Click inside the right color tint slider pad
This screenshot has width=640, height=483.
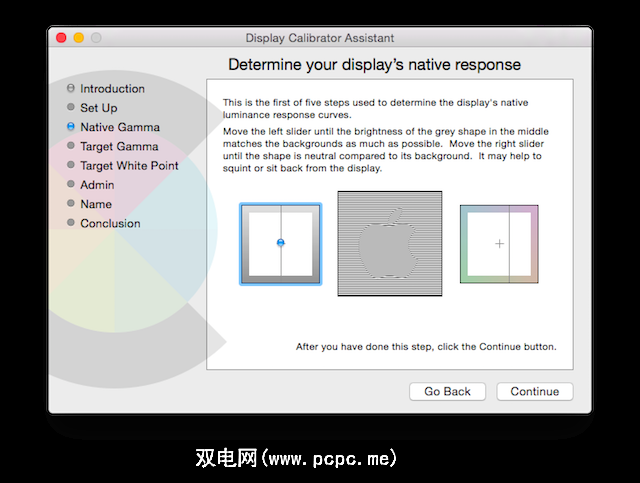pyautogui.click(x=499, y=244)
